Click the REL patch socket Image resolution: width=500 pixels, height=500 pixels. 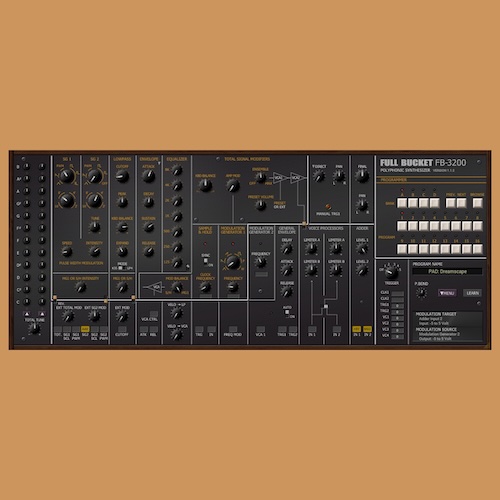[153, 329]
